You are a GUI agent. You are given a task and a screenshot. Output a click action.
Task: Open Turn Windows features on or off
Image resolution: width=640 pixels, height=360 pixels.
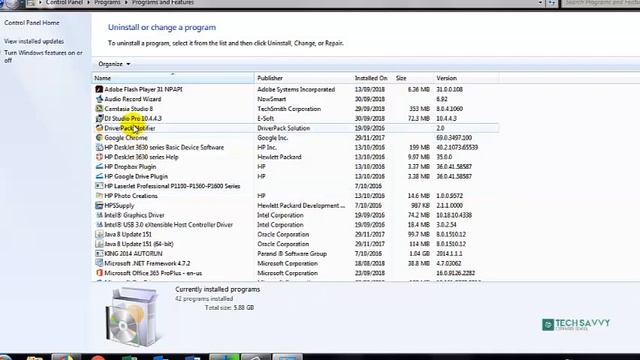43,56
